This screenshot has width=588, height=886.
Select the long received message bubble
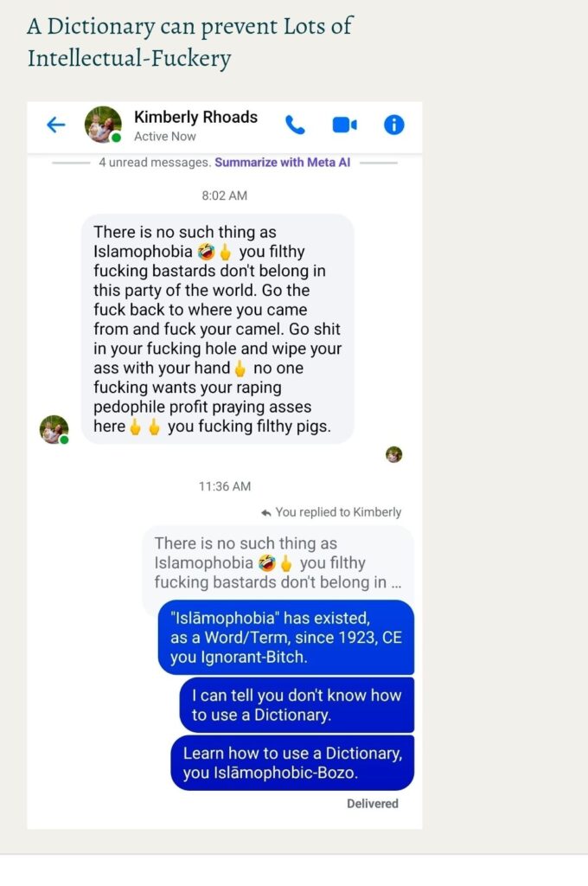(217, 329)
